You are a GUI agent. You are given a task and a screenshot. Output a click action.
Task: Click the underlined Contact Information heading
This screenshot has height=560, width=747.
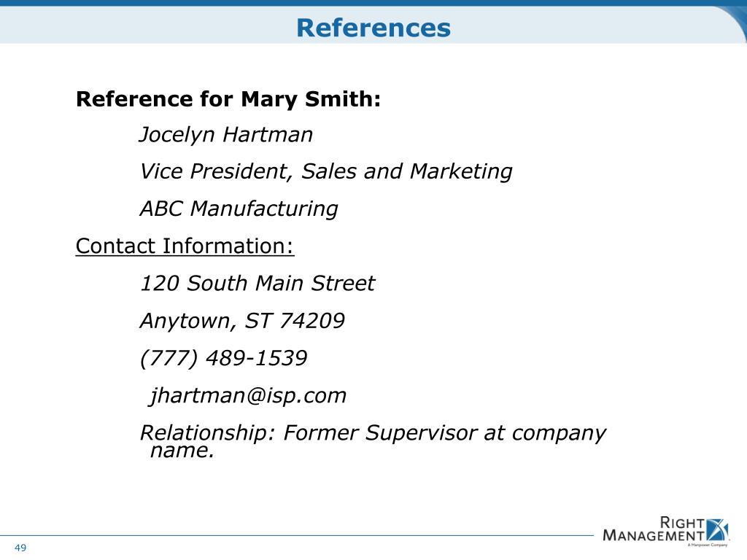tap(185, 246)
